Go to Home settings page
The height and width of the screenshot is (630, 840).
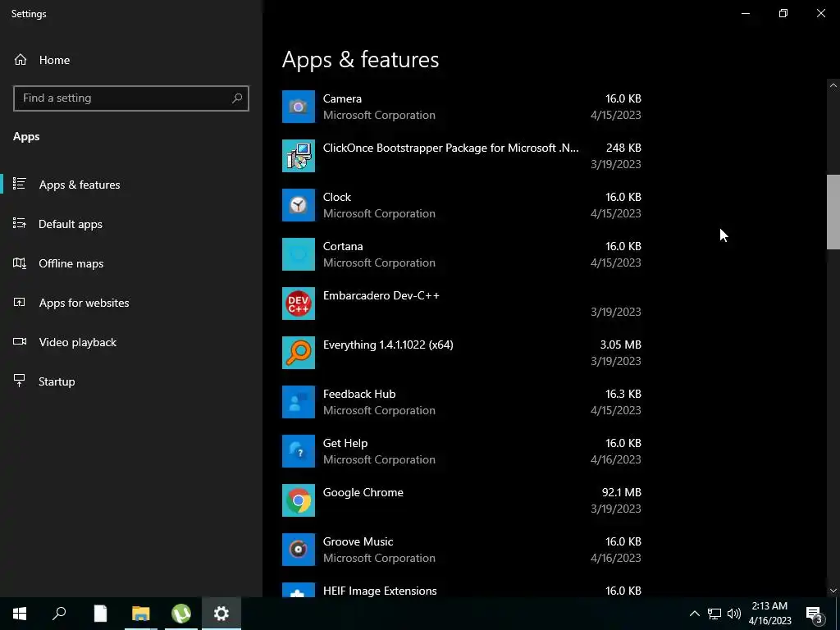point(131,60)
